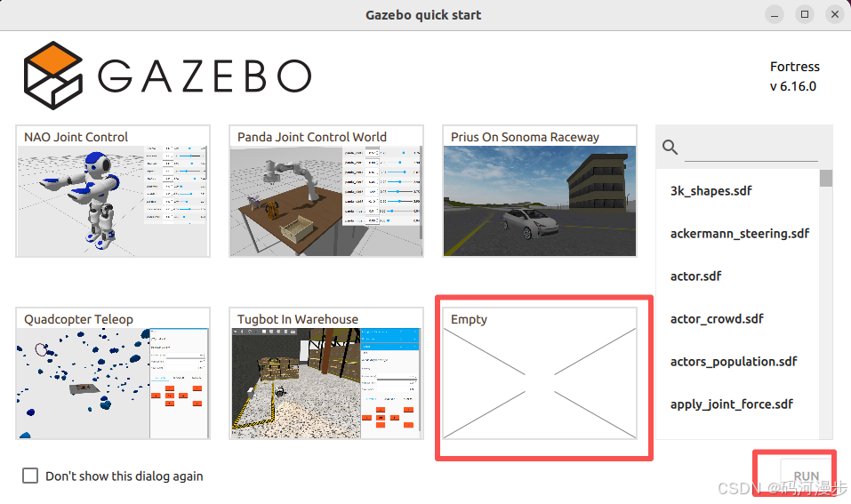The width and height of the screenshot is (851, 504).
Task: Click the Gazebo logo
Action: tap(168, 76)
